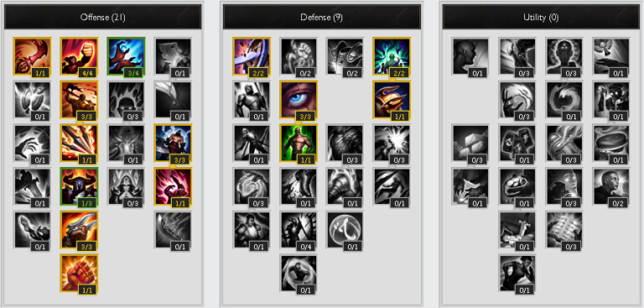Click the red fist mastery showing 4/4
The image size is (644, 308).
click(80, 57)
